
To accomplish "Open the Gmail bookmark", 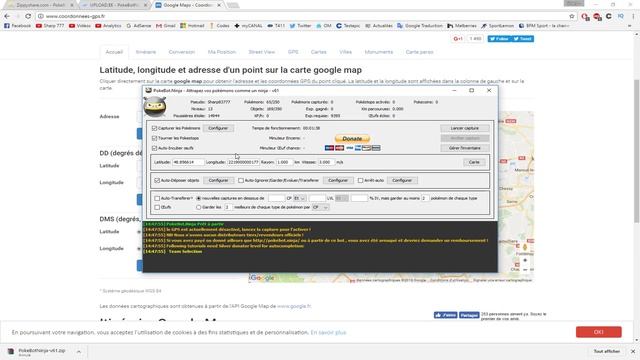I will (x=166, y=25).
